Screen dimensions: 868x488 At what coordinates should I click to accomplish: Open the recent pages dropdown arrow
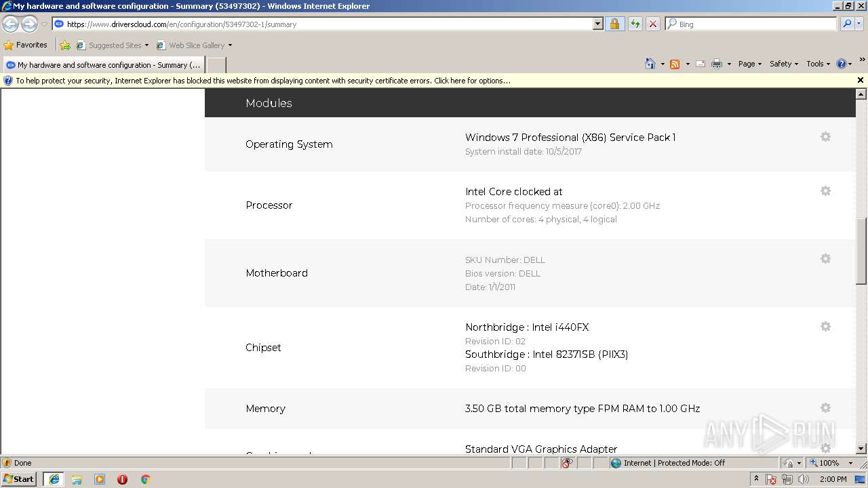point(44,24)
